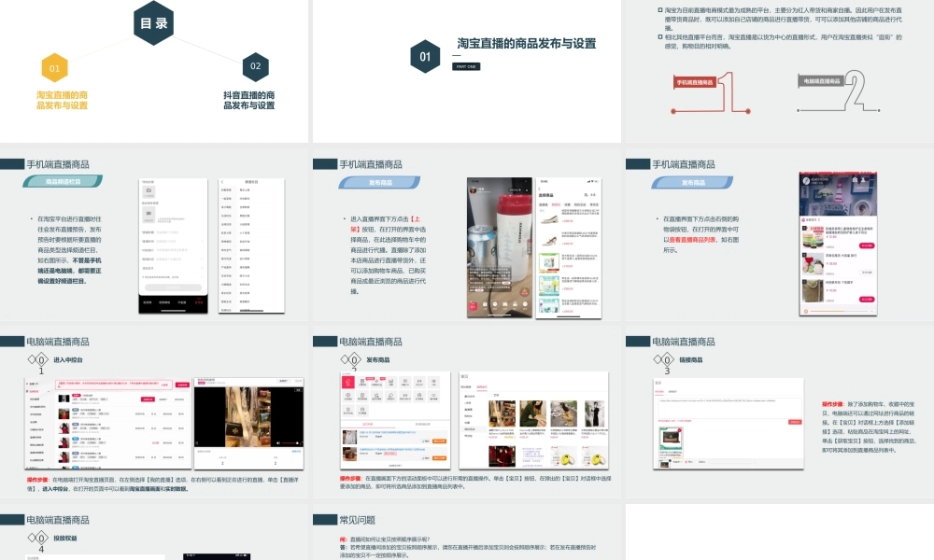Image resolution: width=934 pixels, height=560 pixels.
Task: Click the diamond step marker beside 链接商品
Action: (665, 360)
